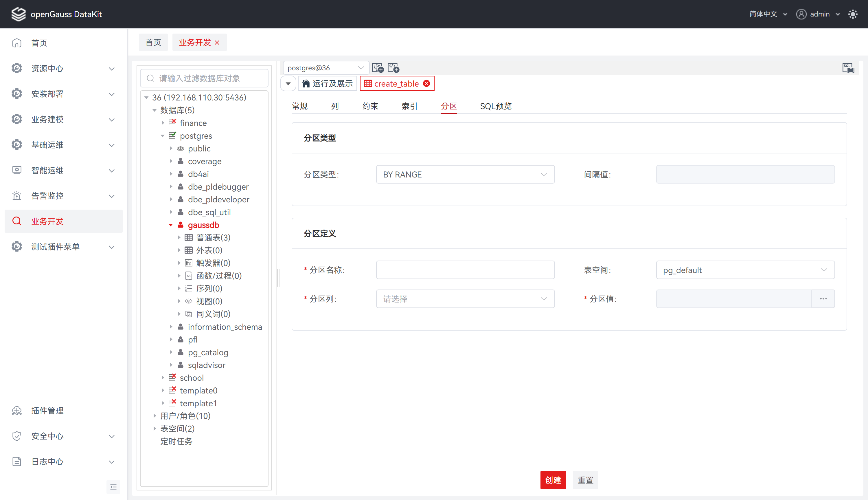Open the SQL assistant icon at top right
The width and height of the screenshot is (868, 500).
click(848, 68)
